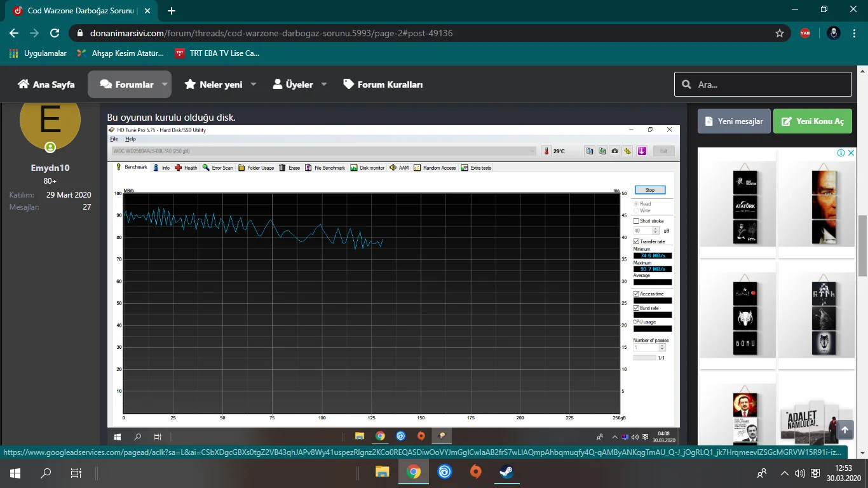Click the ad info icon in the sidebar
The width and height of the screenshot is (868, 488).
click(841, 153)
